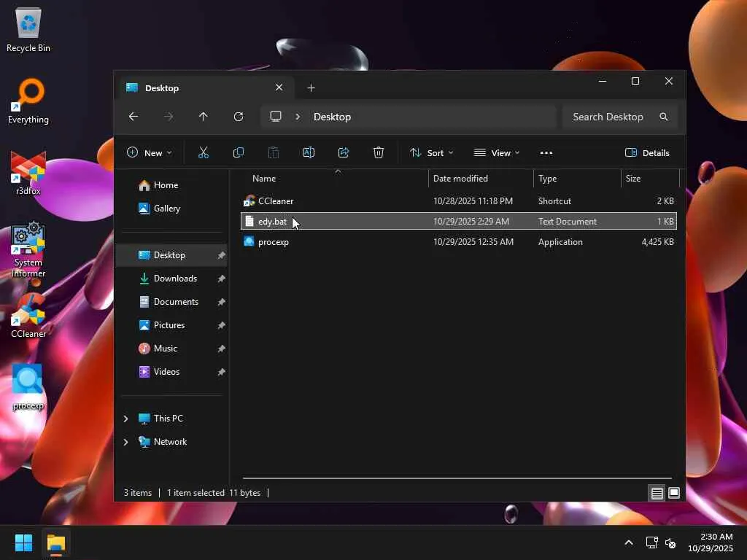
Task: Toggle the Details pane button
Action: (647, 152)
